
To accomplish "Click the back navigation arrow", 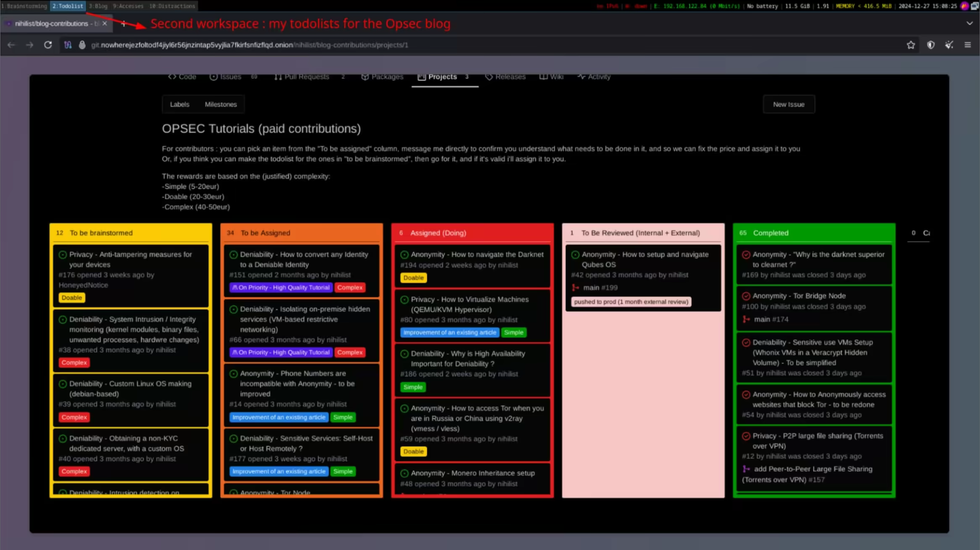I will (x=11, y=45).
